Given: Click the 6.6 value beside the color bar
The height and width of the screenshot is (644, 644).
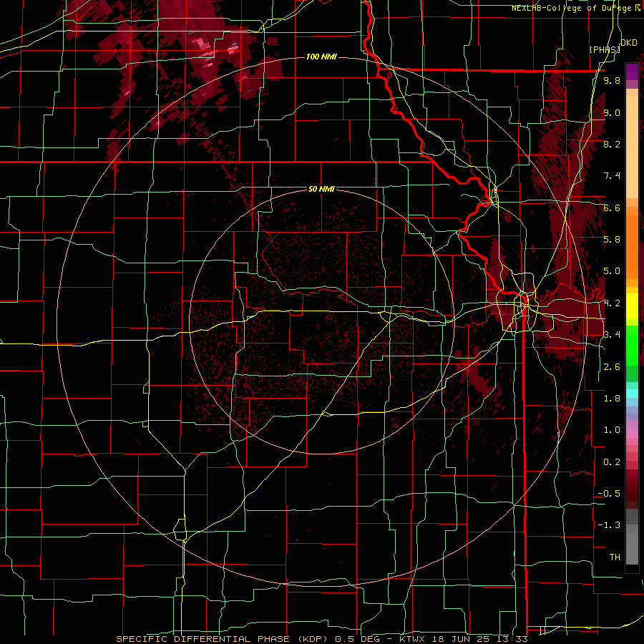Looking at the screenshot, I should pos(612,208).
